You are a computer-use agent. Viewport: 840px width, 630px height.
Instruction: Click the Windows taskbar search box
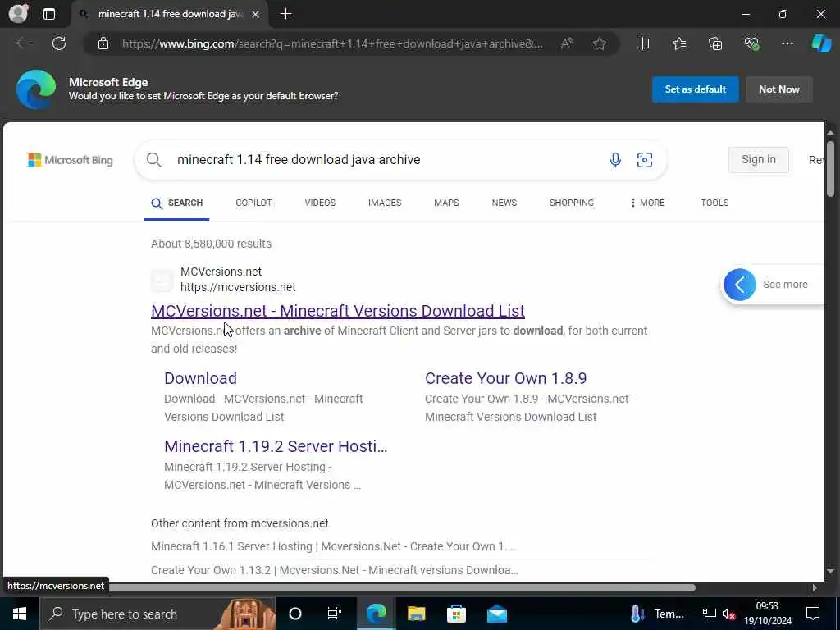click(x=157, y=614)
